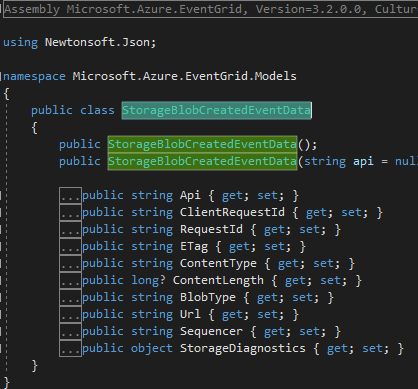Click the BlobType property name

(208, 298)
